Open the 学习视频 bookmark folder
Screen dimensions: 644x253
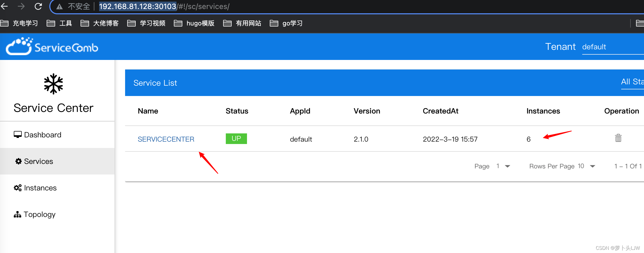coord(146,23)
